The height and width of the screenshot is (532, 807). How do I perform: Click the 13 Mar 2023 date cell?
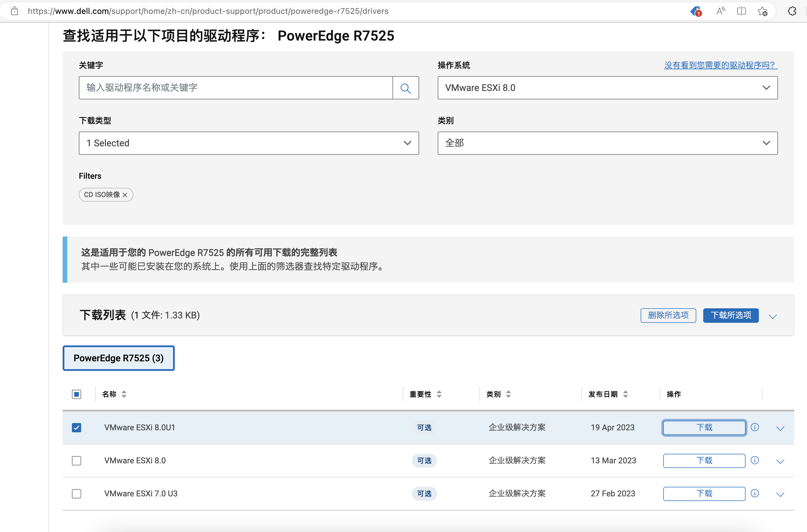pos(613,460)
